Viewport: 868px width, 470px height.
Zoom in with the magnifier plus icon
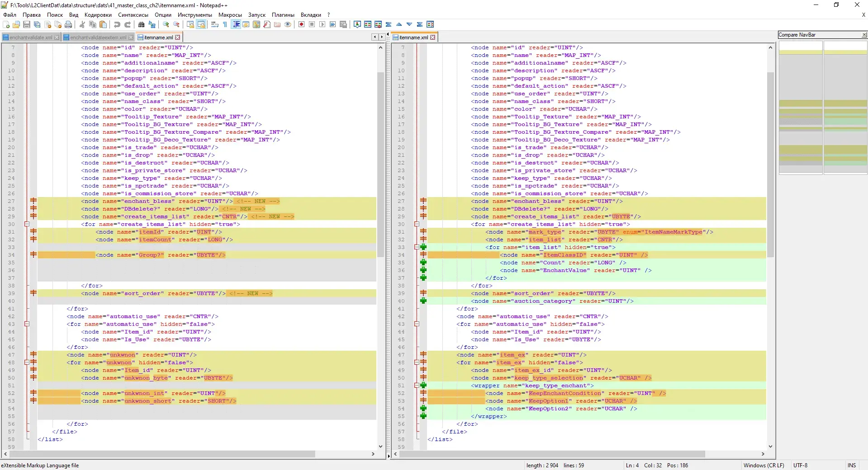166,24
